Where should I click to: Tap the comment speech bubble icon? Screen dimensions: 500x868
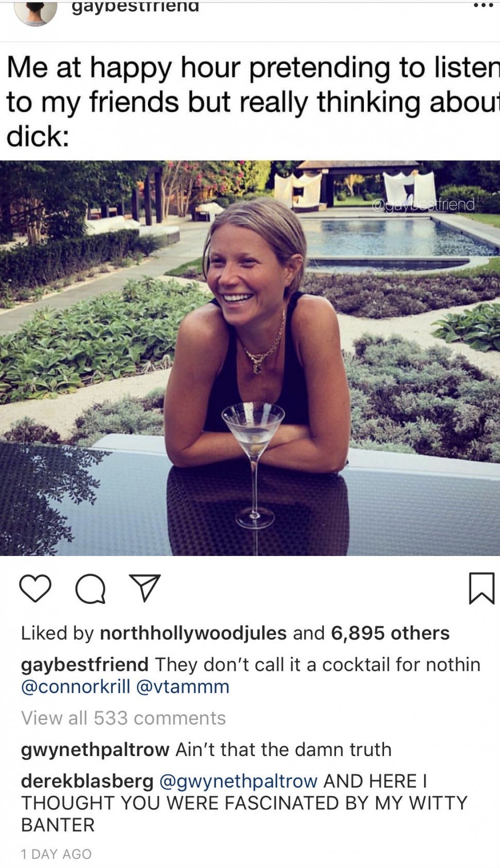[x=91, y=588]
